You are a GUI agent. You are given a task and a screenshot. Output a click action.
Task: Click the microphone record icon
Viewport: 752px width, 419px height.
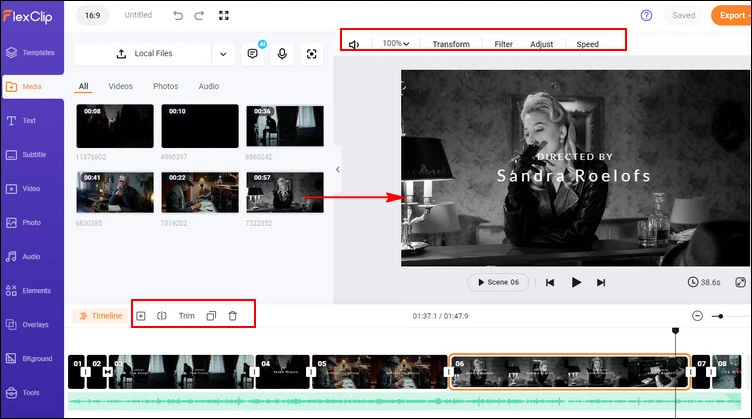click(282, 54)
